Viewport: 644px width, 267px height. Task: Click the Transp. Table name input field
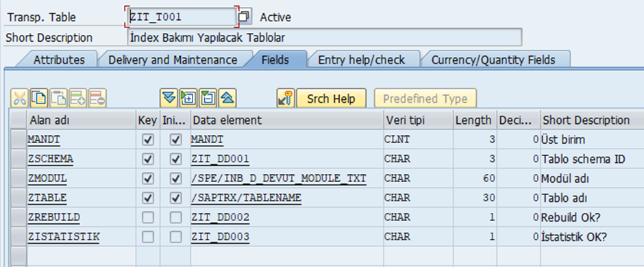point(182,17)
